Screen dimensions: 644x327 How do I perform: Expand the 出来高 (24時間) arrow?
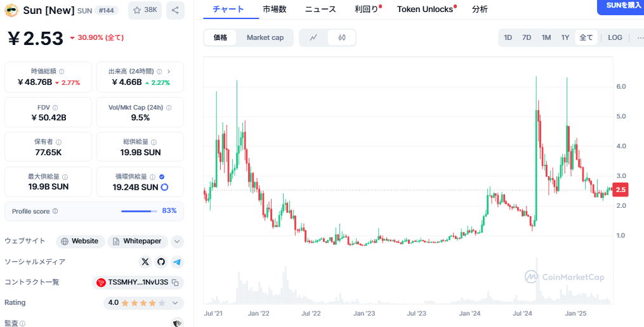pyautogui.click(x=169, y=72)
